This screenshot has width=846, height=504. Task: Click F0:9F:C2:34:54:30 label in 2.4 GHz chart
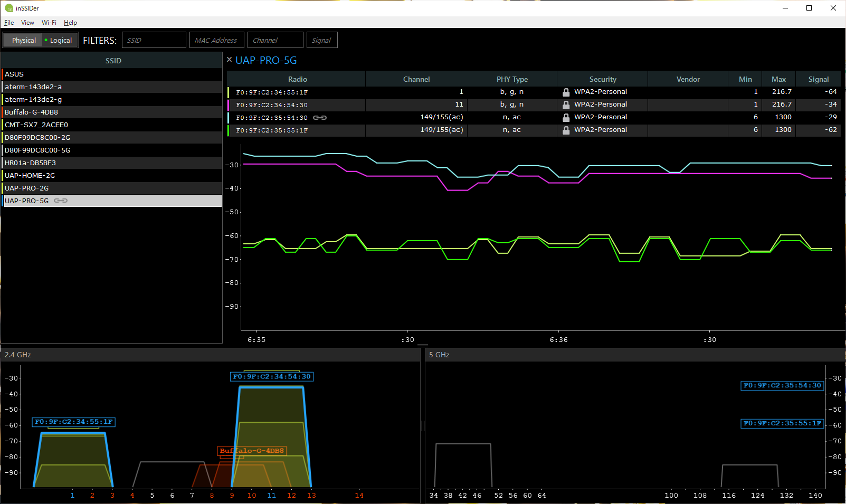coord(272,377)
